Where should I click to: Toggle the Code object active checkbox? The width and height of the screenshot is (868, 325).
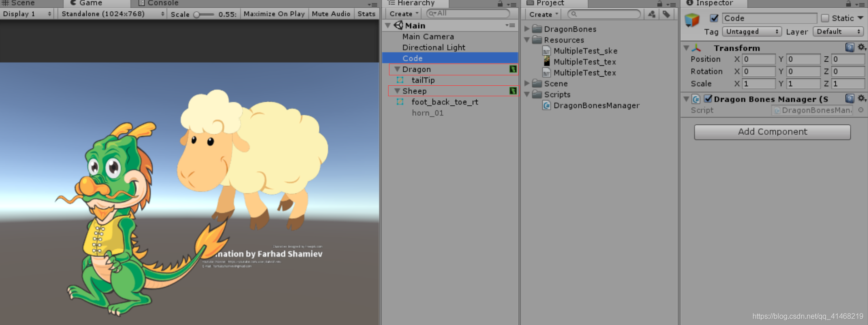[714, 18]
